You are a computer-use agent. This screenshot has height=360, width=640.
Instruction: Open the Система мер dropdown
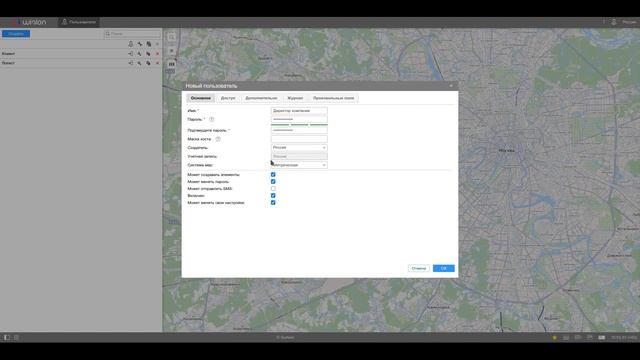point(299,165)
